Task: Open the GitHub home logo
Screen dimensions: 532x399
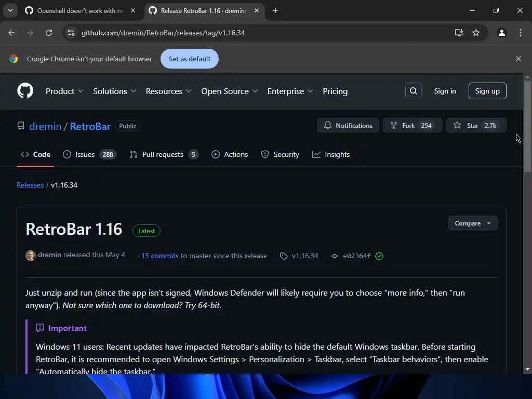Action: click(25, 91)
